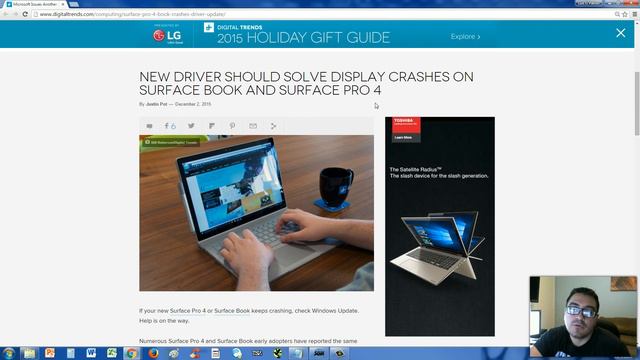The width and height of the screenshot is (640, 360).
Task: Open Paint palette icon in taskbar
Action: pyautogui.click(x=174, y=353)
